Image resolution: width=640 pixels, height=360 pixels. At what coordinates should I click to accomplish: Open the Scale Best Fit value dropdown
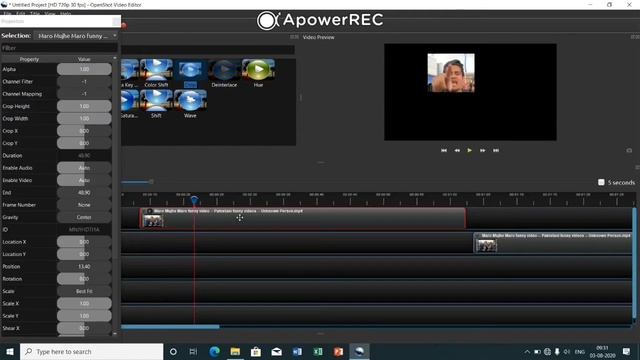click(84, 291)
